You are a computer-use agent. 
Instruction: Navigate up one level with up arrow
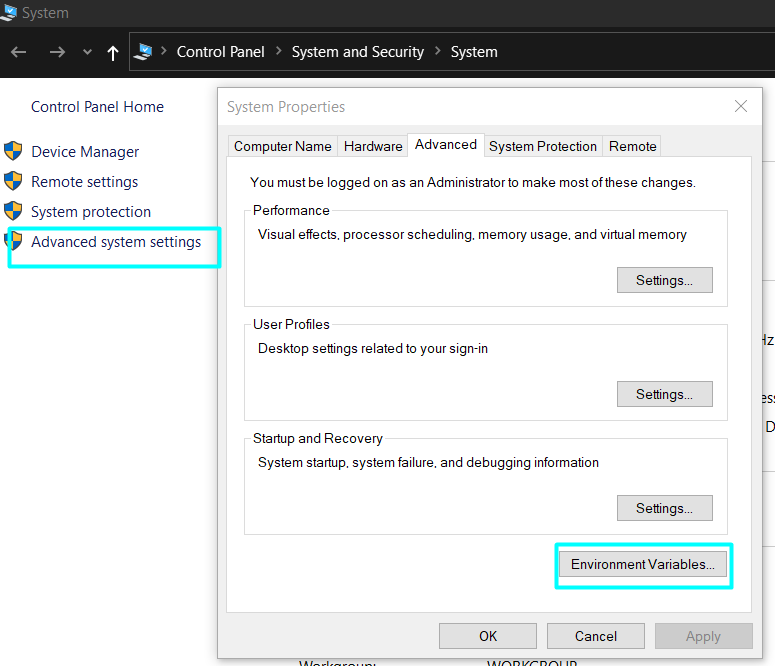click(113, 52)
